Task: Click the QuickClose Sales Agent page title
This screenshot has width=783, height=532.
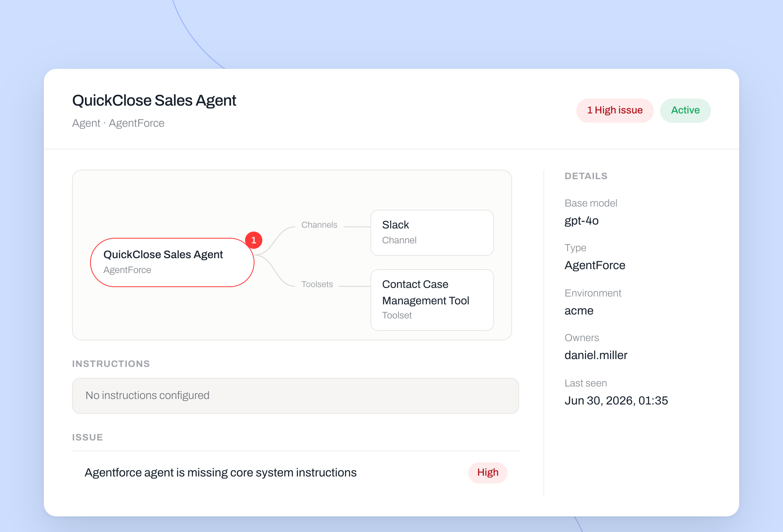Action: click(x=154, y=101)
